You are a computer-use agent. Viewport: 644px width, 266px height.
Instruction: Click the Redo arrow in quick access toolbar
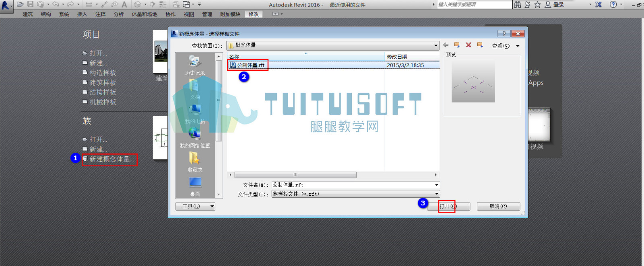click(x=70, y=4)
